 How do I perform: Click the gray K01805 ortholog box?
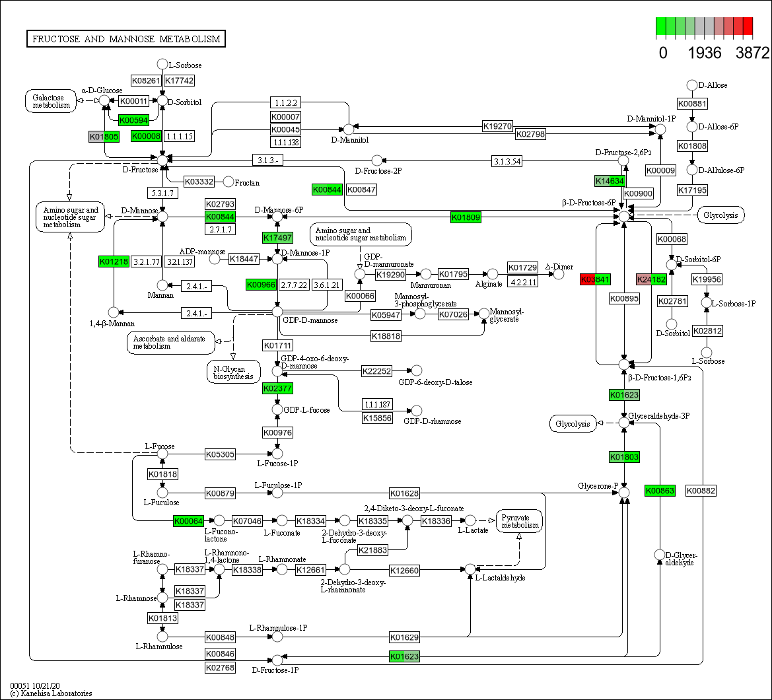click(x=104, y=137)
